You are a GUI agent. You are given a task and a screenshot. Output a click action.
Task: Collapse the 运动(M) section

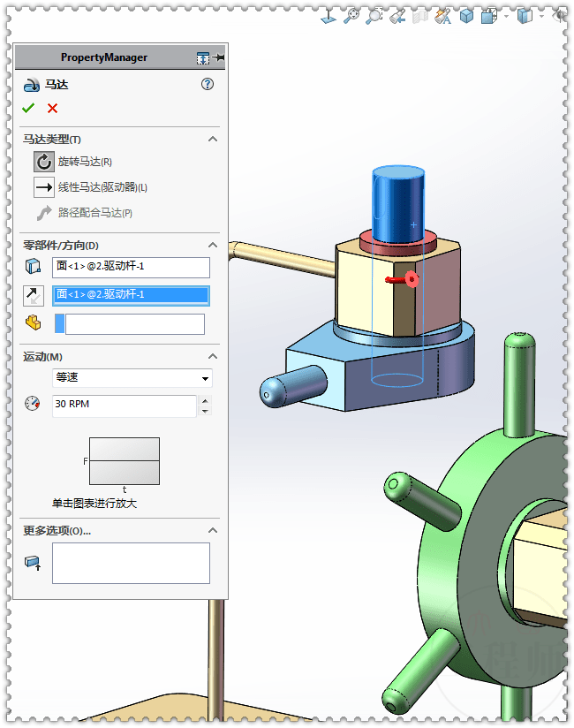(x=213, y=356)
